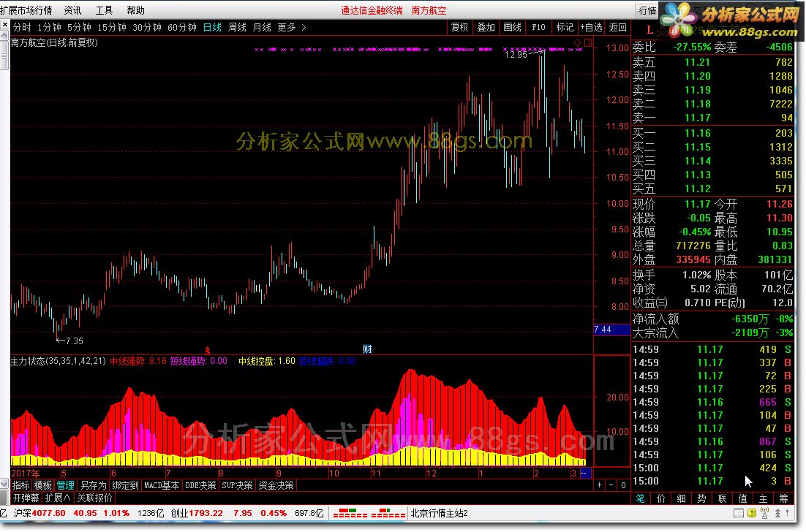Click 另存为 save-as button
The height and width of the screenshot is (532, 806).
point(93,485)
